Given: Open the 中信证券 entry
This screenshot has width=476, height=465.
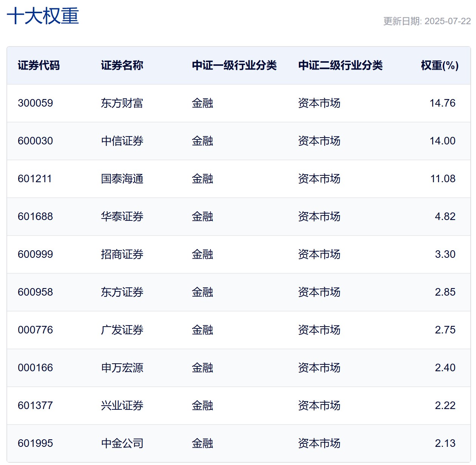Looking at the screenshot, I should 122,141.
